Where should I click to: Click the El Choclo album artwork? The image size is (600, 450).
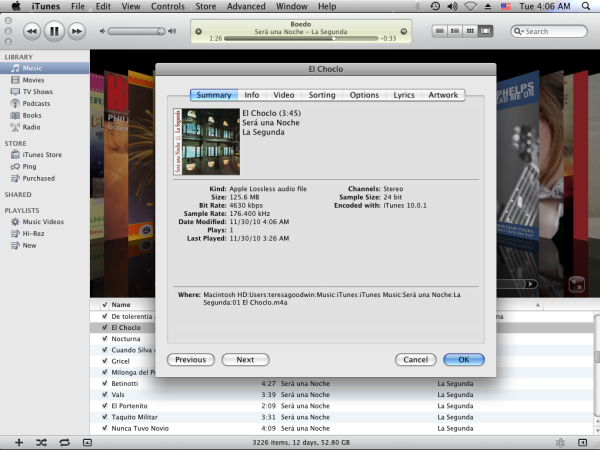(207, 142)
